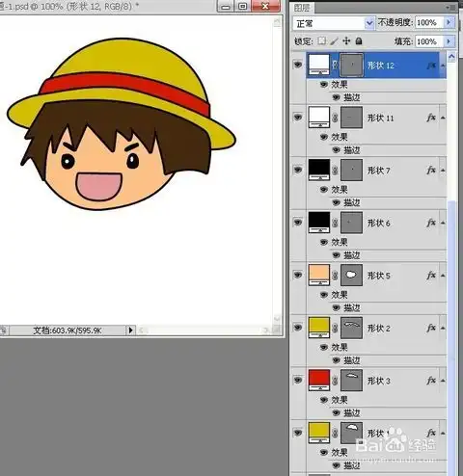Click the fx icon on 形状 6
Image resolution: width=463 pixels, height=476 pixels.
tap(431, 223)
